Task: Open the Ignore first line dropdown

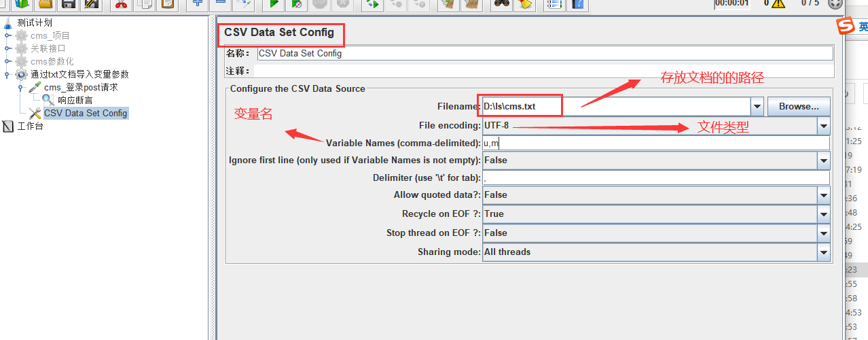Action: 823,160
